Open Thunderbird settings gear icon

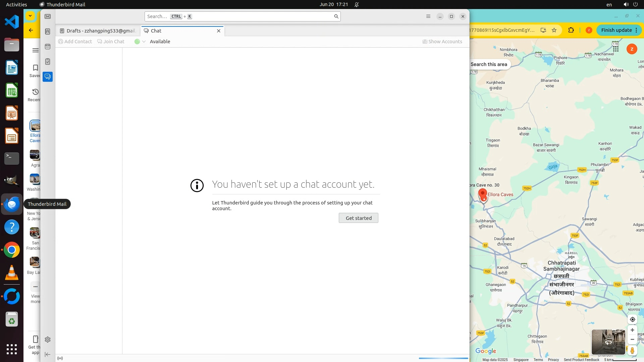(48, 340)
